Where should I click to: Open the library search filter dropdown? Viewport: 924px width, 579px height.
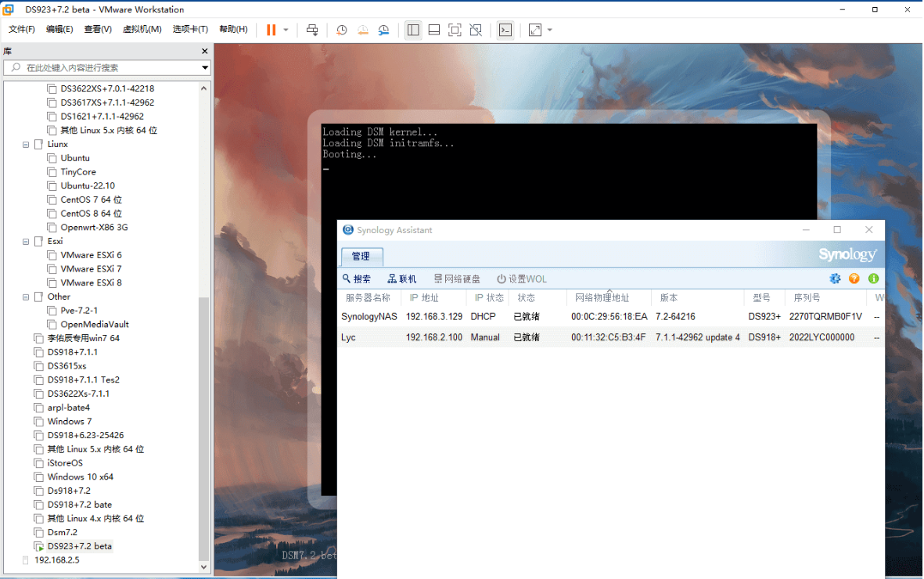[x=205, y=68]
